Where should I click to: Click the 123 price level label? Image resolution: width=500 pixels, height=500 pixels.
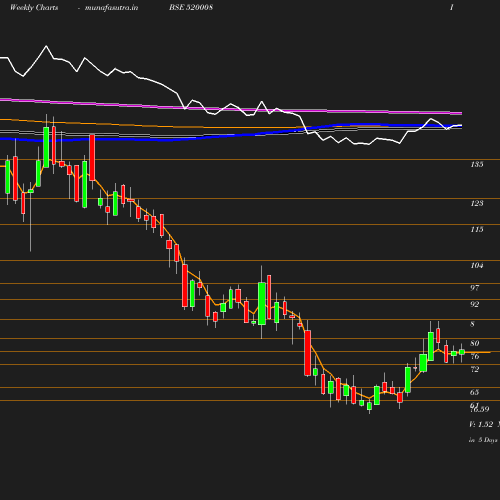(x=477, y=203)
